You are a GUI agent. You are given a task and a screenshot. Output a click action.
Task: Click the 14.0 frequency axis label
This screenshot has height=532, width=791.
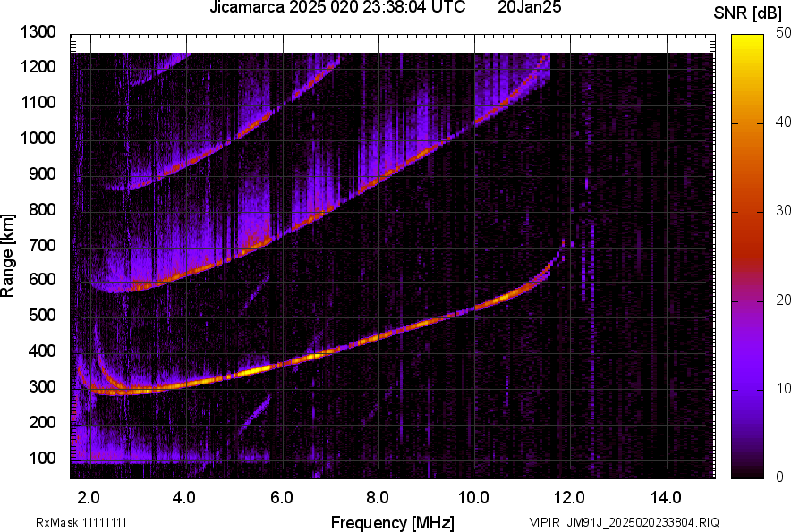tap(666, 498)
